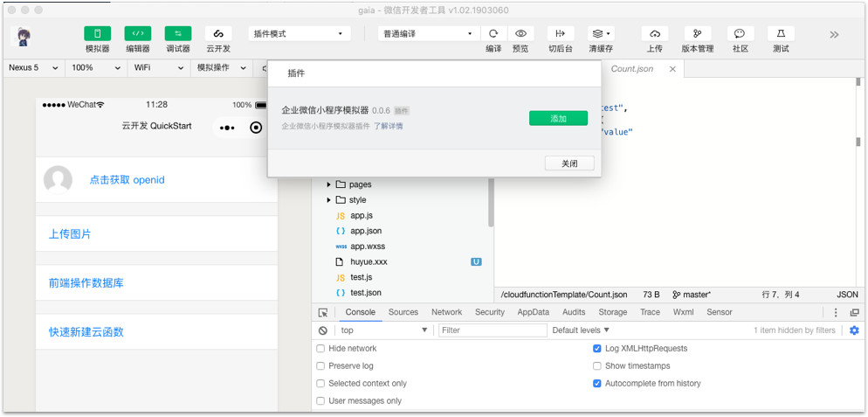The image size is (868, 417).
Task: Click the console Filter input field
Action: click(x=493, y=330)
